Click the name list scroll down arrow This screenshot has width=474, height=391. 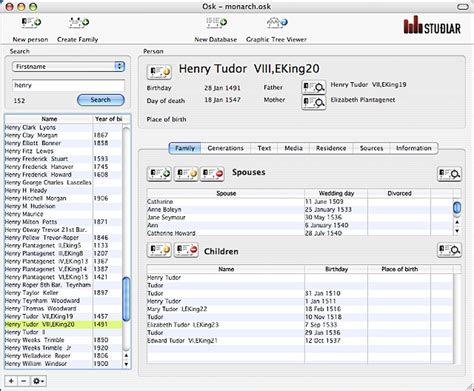point(126,364)
